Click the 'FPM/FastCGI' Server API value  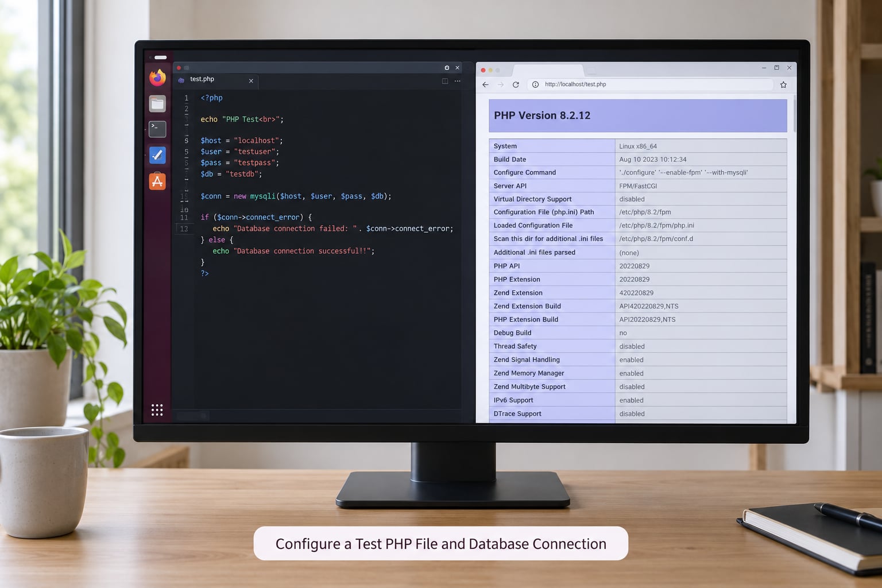coord(638,186)
